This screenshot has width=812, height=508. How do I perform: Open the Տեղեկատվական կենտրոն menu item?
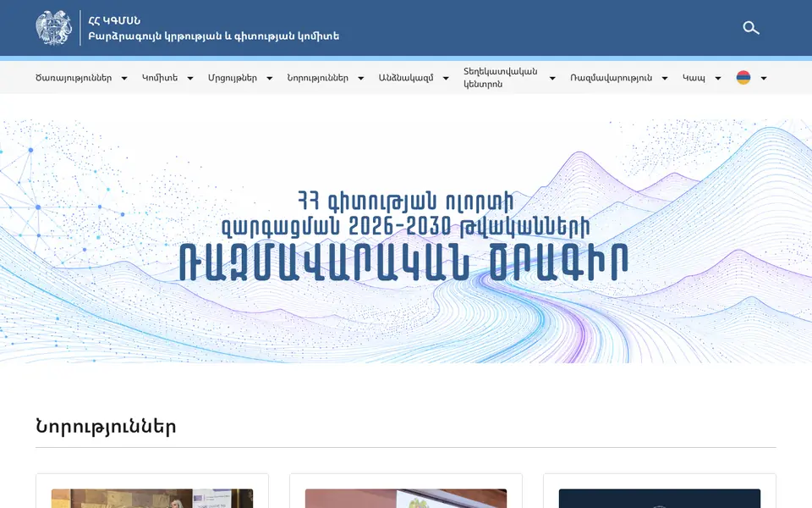tap(500, 78)
